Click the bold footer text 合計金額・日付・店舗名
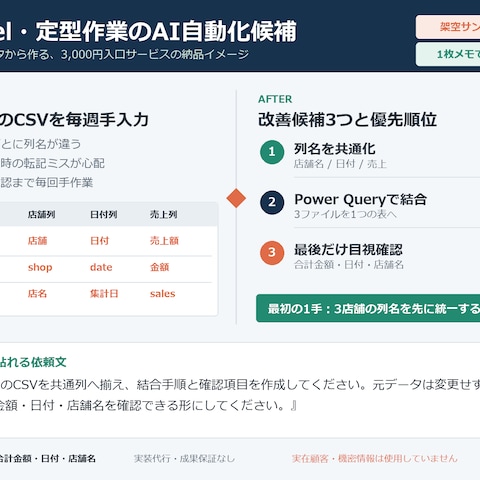The image size is (480, 480). point(47,459)
